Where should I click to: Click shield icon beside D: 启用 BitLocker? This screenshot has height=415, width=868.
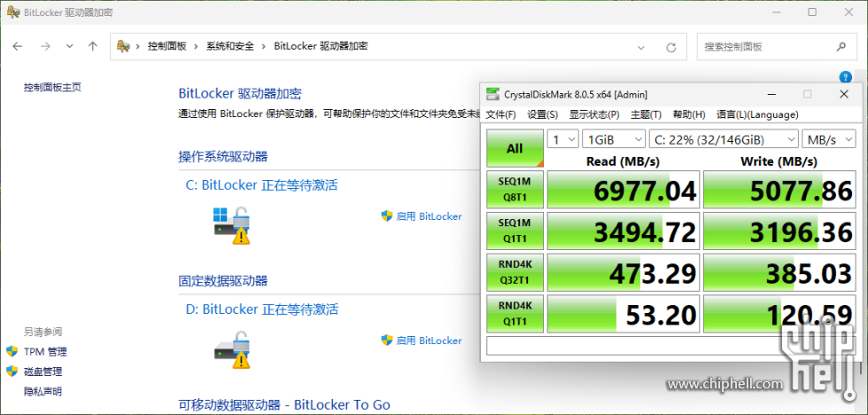pyautogui.click(x=387, y=341)
